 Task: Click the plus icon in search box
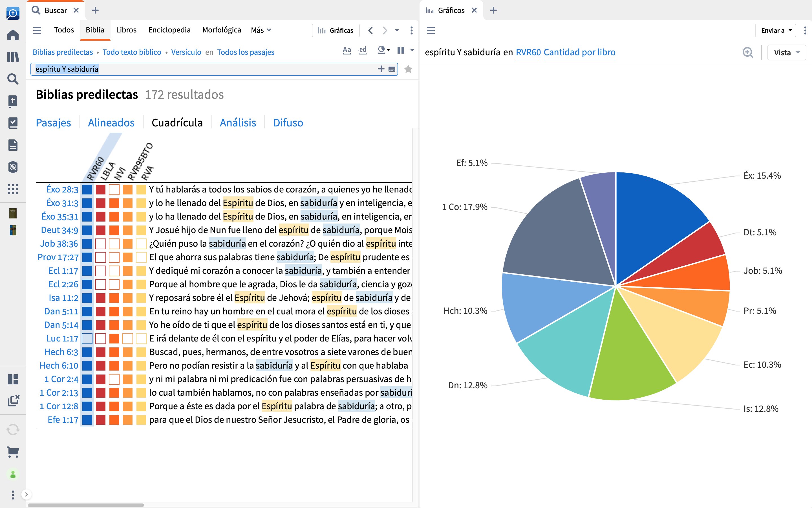[x=381, y=69]
